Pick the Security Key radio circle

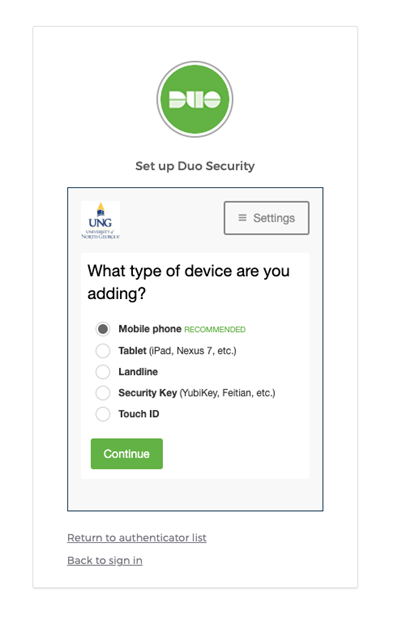103,393
